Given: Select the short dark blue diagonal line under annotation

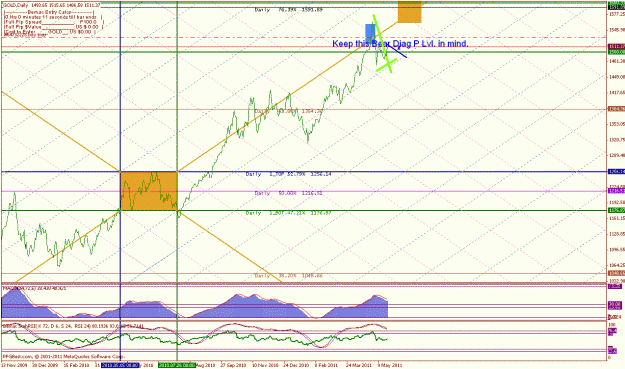Looking at the screenshot, I should pyautogui.click(x=397, y=51).
